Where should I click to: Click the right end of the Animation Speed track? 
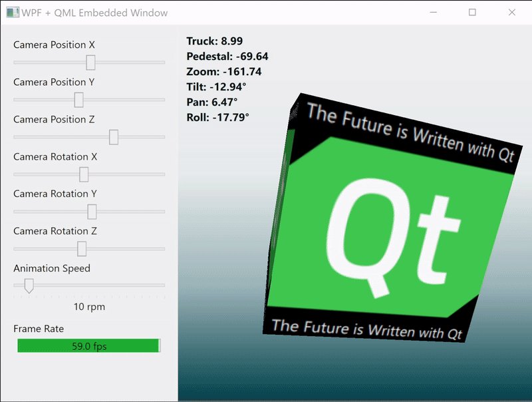click(162, 285)
